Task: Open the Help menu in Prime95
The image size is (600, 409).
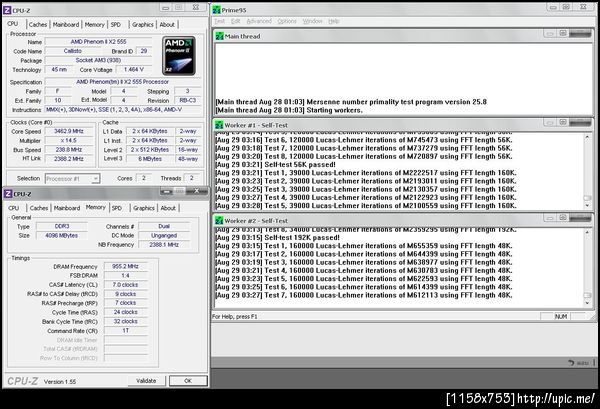Action: point(334,21)
